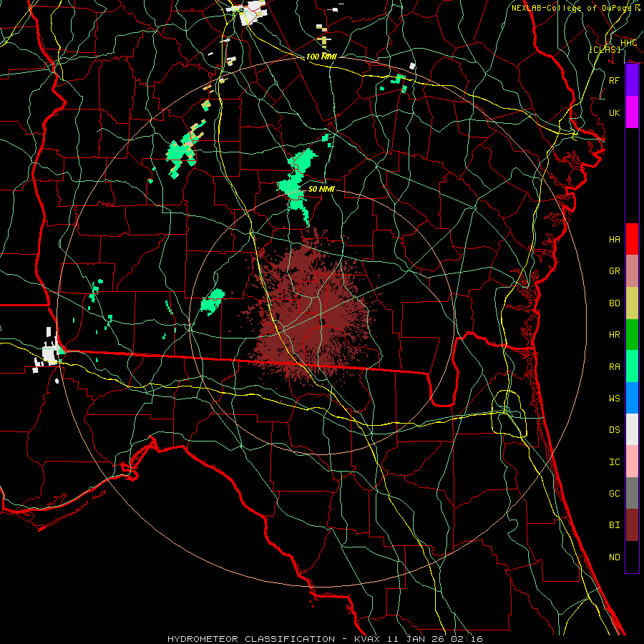This screenshot has height=644, width=644.
Task: Click the DS legend label
Action: click(x=615, y=430)
